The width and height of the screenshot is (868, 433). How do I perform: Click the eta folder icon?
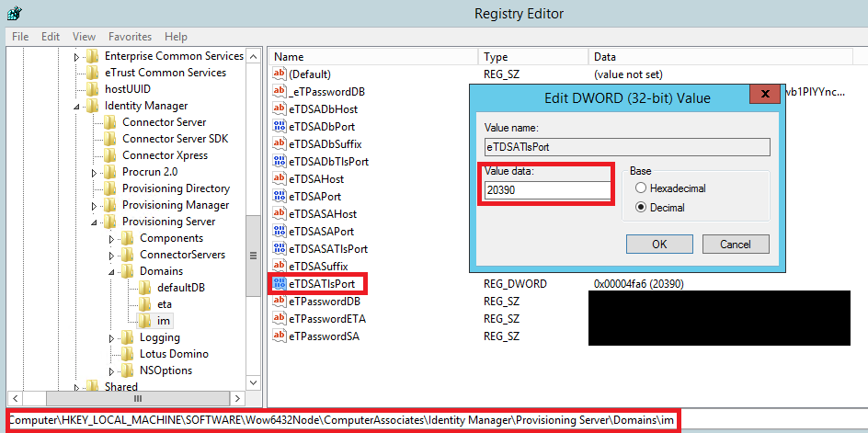145,304
